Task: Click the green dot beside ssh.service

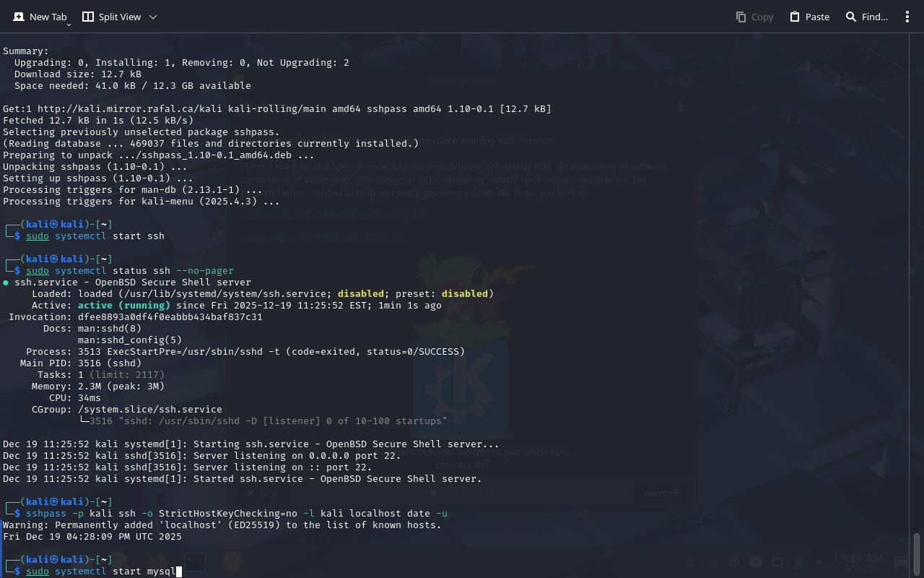Action: point(6,282)
